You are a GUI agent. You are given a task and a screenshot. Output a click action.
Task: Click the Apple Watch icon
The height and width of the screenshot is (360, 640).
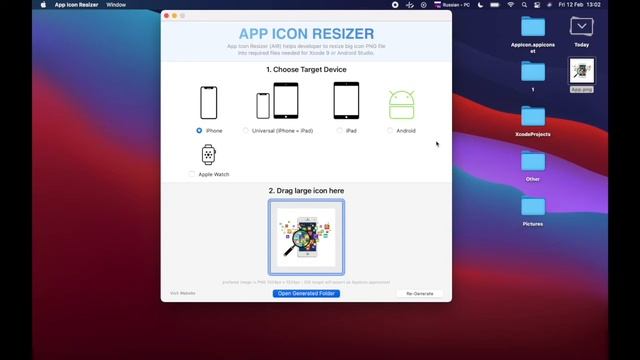[x=209, y=154]
